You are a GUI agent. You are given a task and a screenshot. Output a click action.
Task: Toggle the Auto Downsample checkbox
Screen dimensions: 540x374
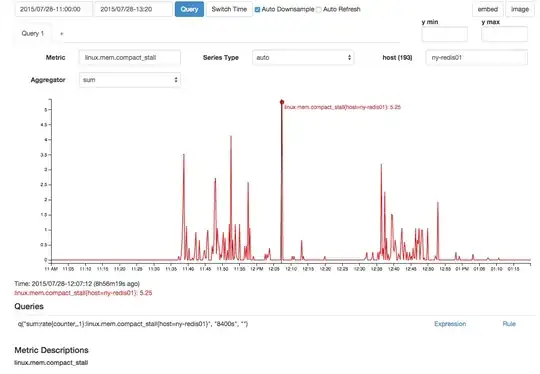[257, 10]
